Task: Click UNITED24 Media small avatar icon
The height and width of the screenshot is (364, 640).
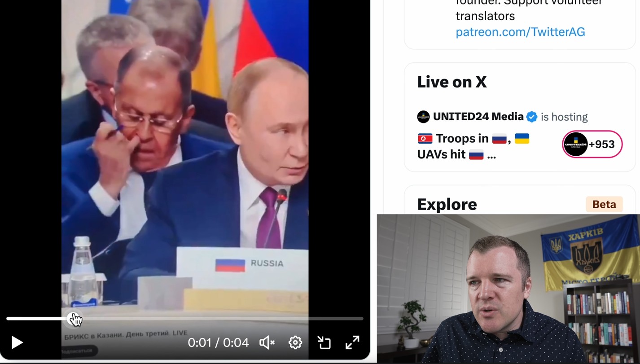Action: point(423,117)
